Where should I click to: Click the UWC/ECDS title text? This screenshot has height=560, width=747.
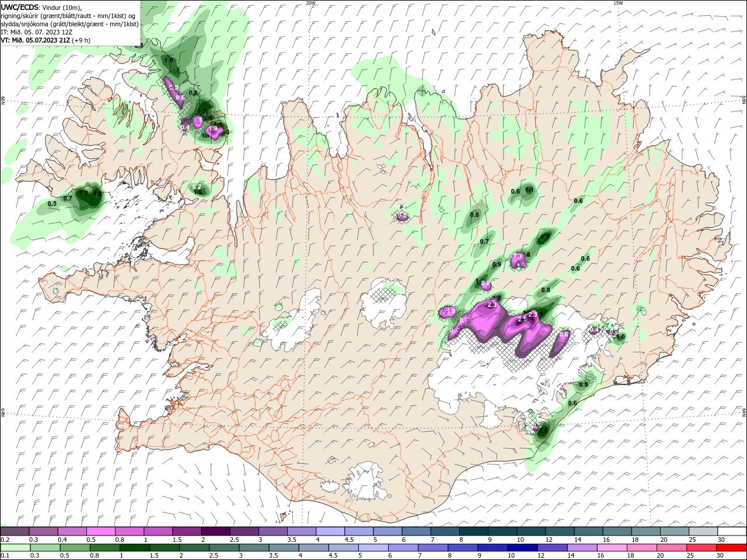click(20, 7)
